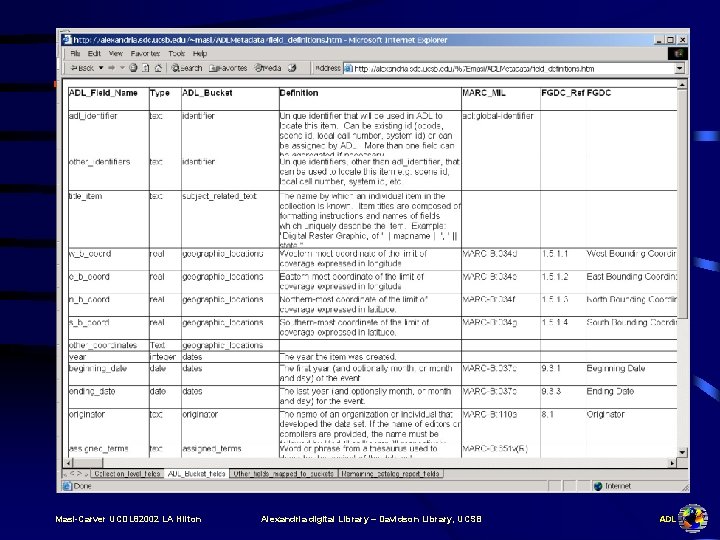The image size is (720, 540).
Task: Click the horizontal scrollbar right arrow
Action: (x=672, y=463)
